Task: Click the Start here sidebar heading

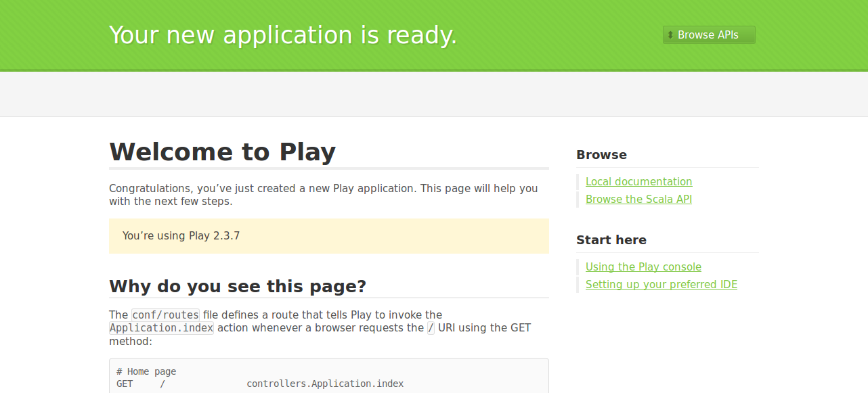Action: coord(611,240)
